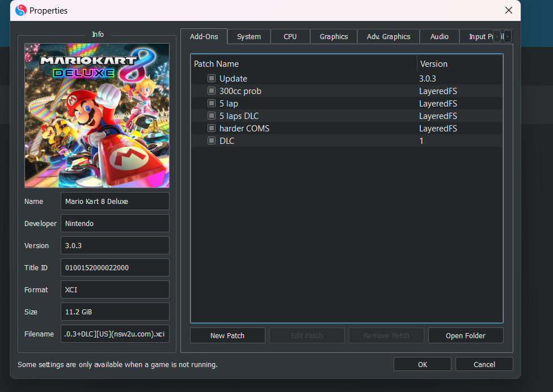Switch to the Graphics tab
Image resolution: width=553 pixels, height=392 pixels.
(334, 37)
